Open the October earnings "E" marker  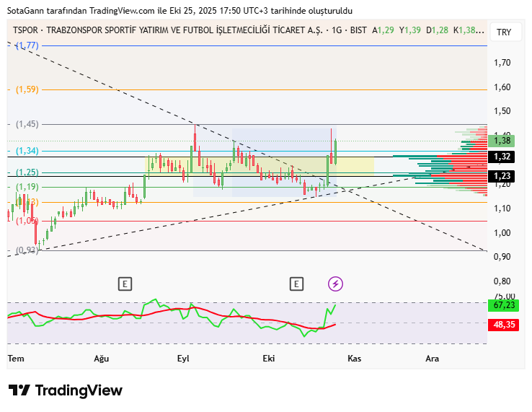click(296, 284)
